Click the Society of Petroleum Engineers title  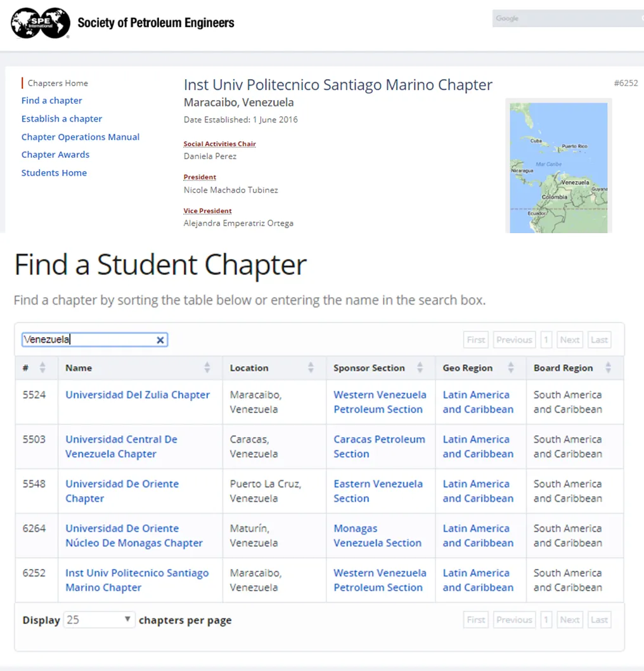point(156,23)
